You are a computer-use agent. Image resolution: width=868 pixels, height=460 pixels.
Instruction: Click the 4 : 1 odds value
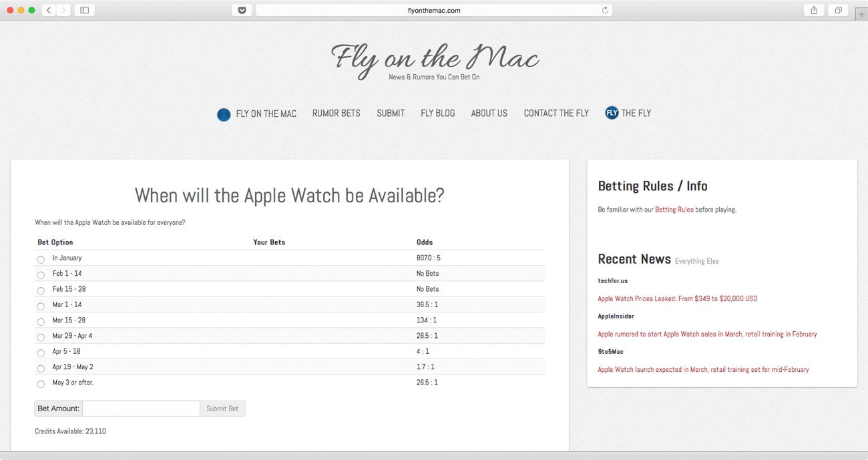(423, 351)
